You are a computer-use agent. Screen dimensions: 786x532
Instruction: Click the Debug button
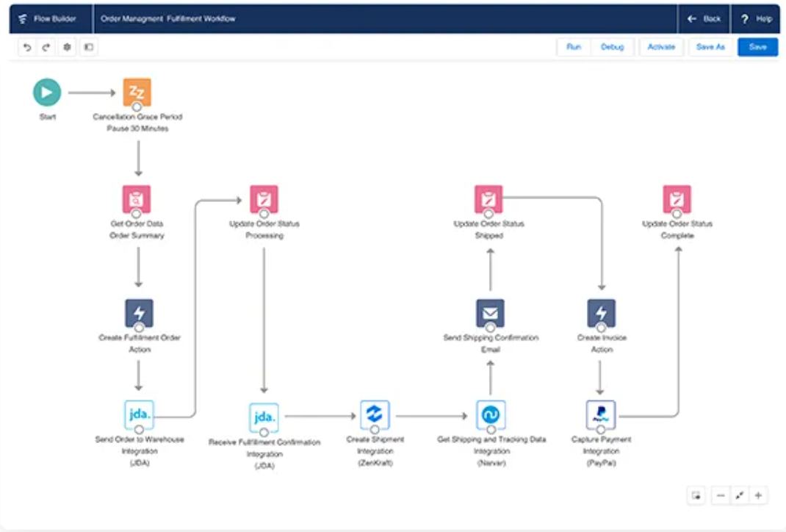click(x=612, y=47)
